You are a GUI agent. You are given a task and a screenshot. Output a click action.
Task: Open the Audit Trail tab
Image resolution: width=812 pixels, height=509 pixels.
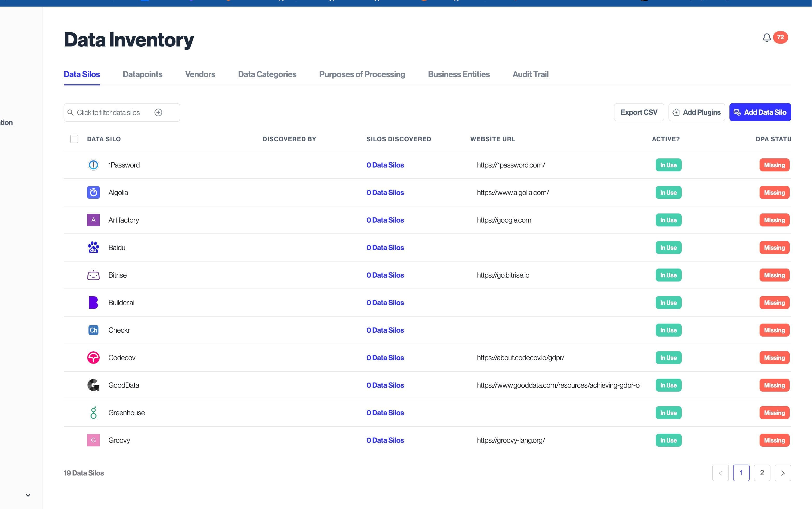[x=530, y=74]
